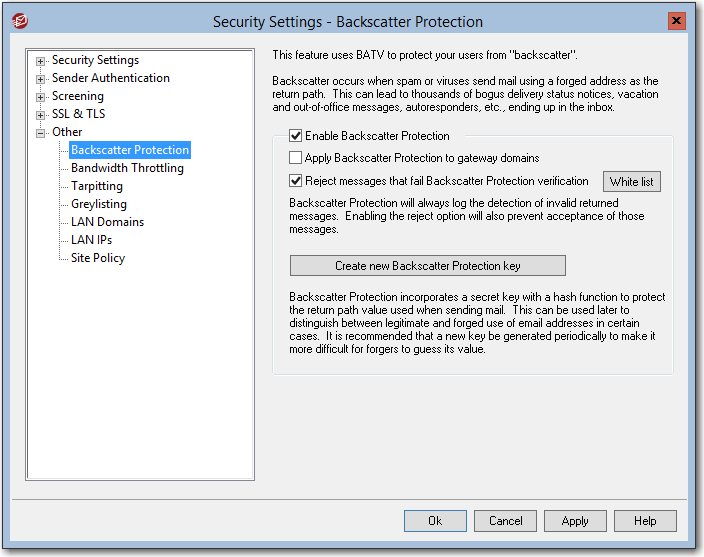
Task: Create new Backscatter Protection key
Action: click(427, 266)
